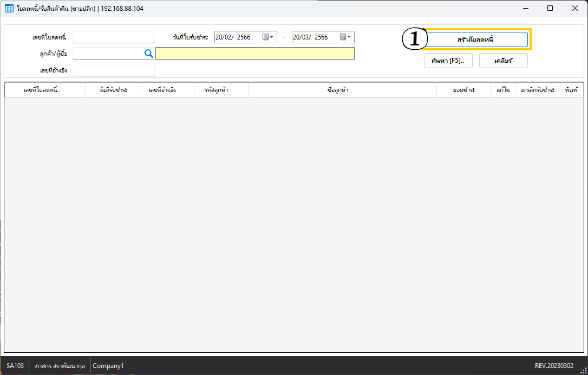Click the แก้ไข column header
This screenshot has width=588, height=375.
click(x=503, y=90)
